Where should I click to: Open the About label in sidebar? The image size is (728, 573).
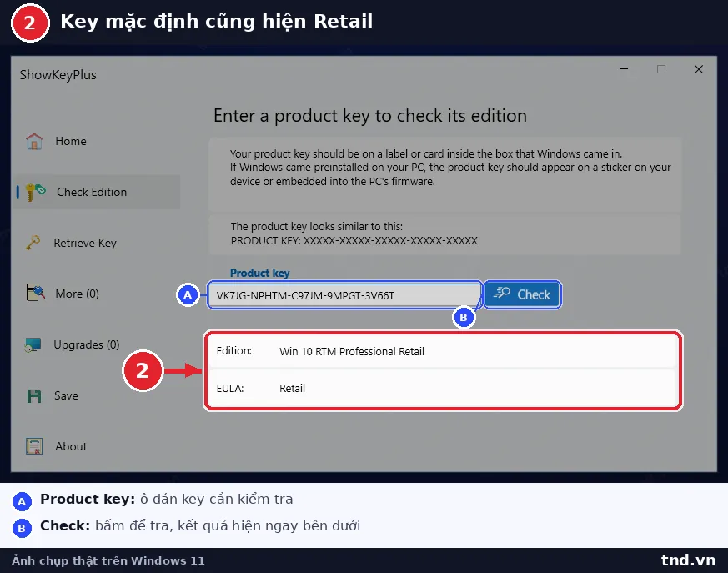(x=71, y=447)
